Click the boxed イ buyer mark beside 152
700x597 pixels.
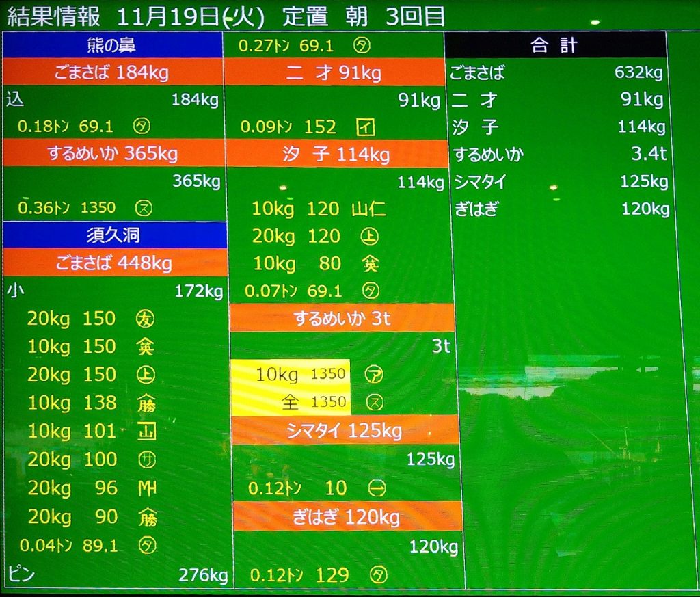(x=366, y=127)
